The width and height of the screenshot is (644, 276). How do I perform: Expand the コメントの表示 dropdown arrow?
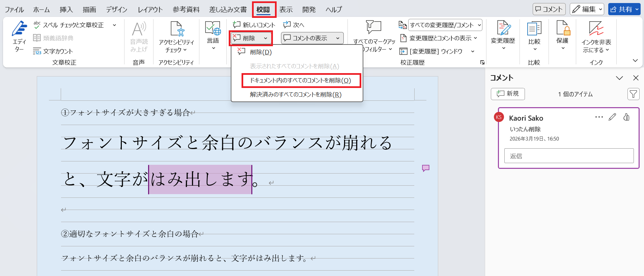point(338,38)
